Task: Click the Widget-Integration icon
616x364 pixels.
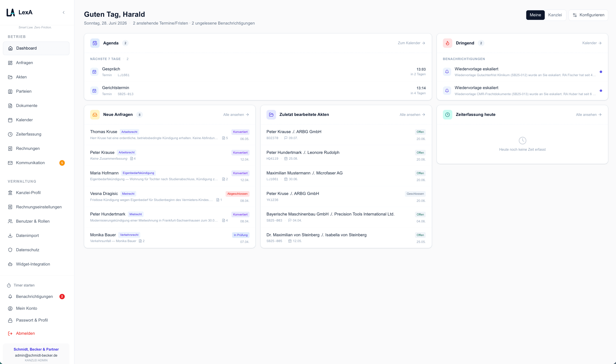Action: (x=10, y=264)
